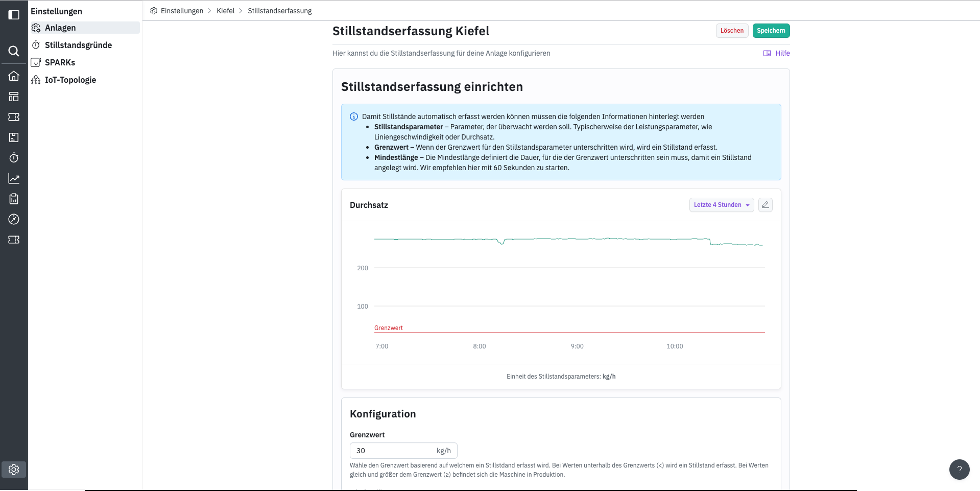Image resolution: width=980 pixels, height=491 pixels.
Task: Open the Hilfe link
Action: pyautogui.click(x=777, y=53)
